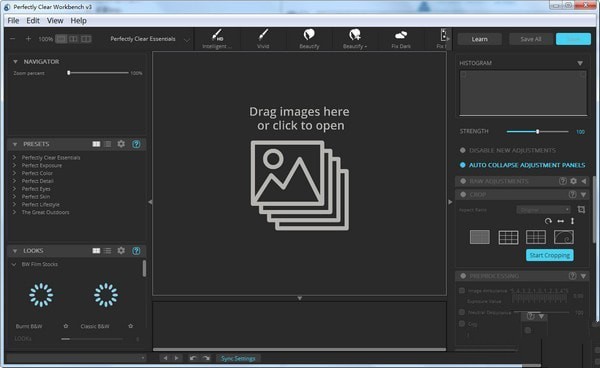This screenshot has height=368, width=600.
Task: Apply the Intelligent HD preset tool
Action: [217, 39]
